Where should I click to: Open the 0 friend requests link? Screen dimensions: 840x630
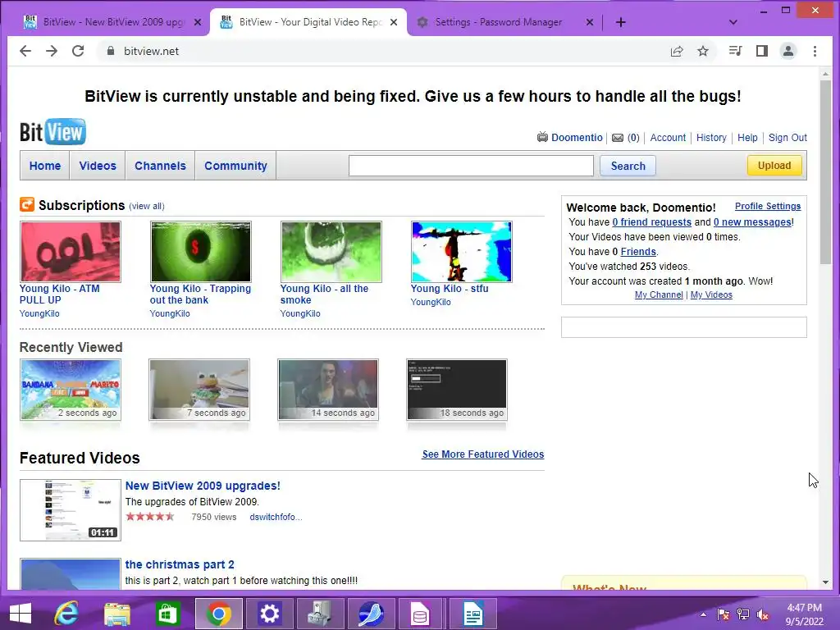[x=652, y=221]
